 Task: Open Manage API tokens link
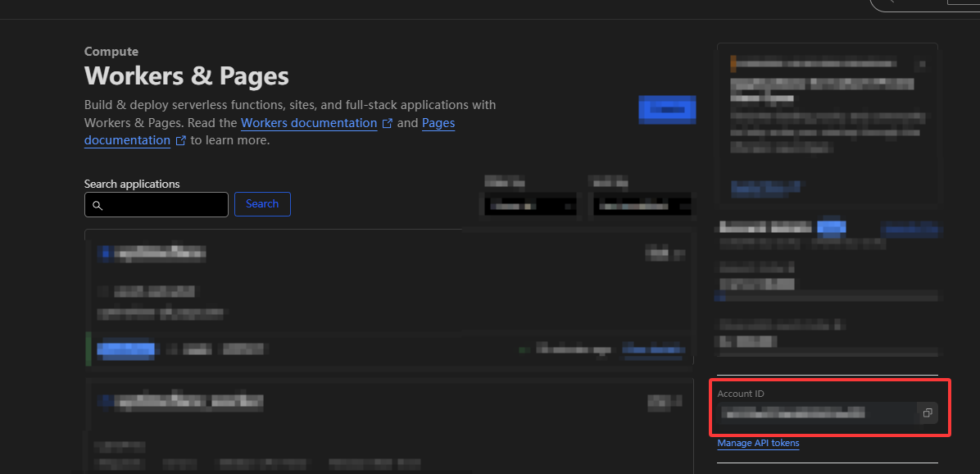pos(758,443)
